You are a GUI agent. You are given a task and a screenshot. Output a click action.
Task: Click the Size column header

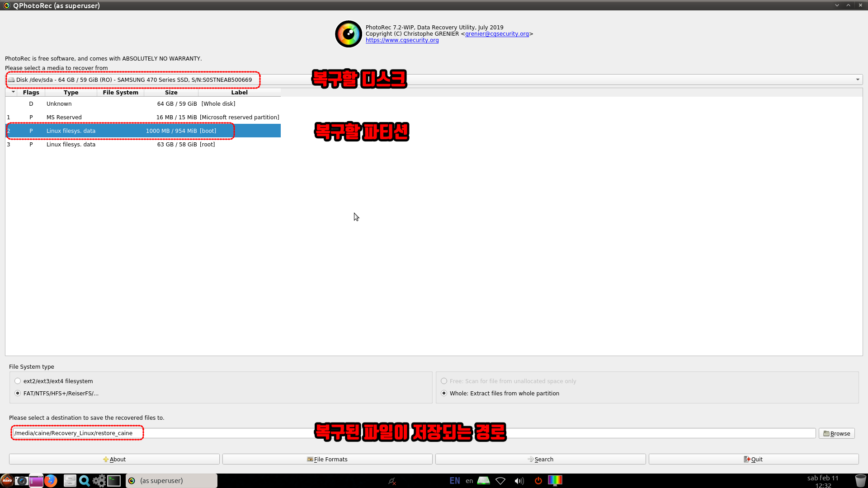pos(171,92)
